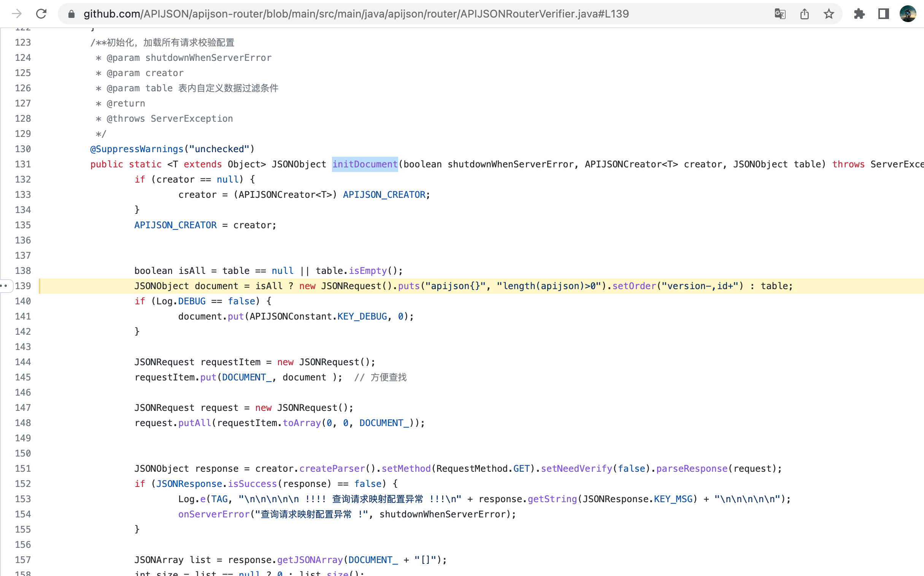Select the highlighted initDocument symbol

(x=365, y=164)
